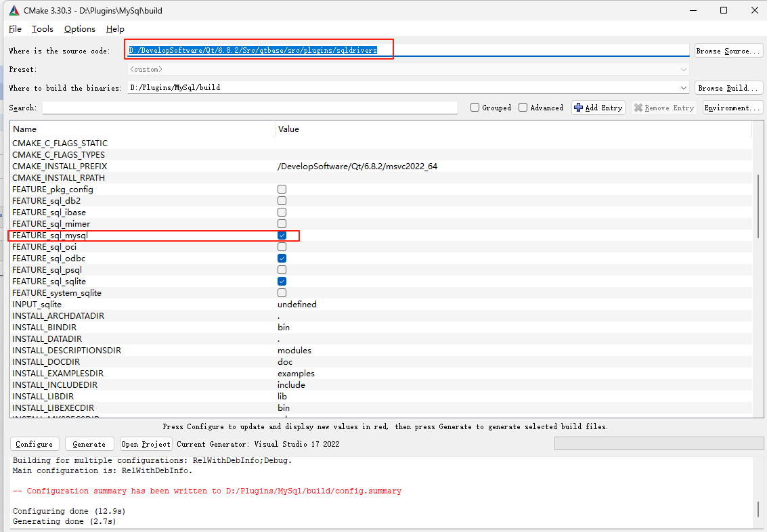Viewport: 767px width, 532px height.
Task: Click the Open Project button
Action: [146, 444]
